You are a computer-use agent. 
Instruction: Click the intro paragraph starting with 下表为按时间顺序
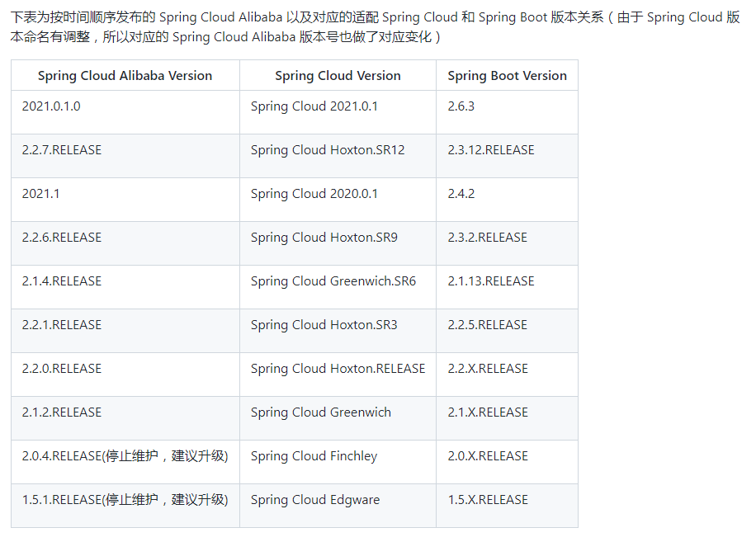pos(375,27)
